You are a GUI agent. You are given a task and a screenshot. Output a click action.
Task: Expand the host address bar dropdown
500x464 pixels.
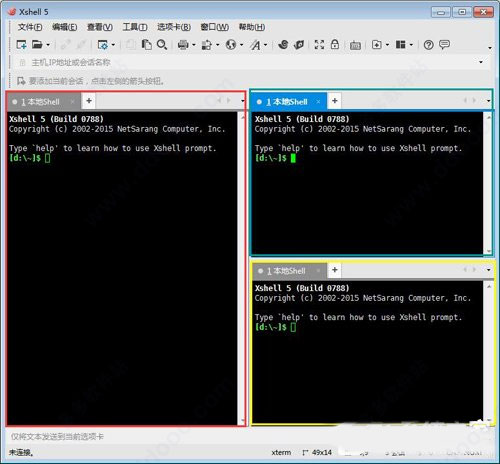[x=481, y=62]
